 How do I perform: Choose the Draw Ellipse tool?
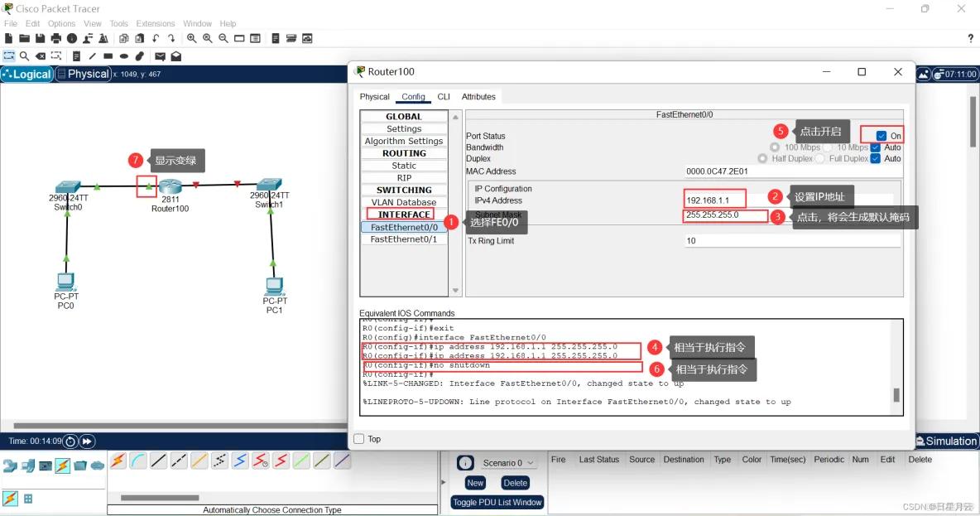(x=124, y=56)
